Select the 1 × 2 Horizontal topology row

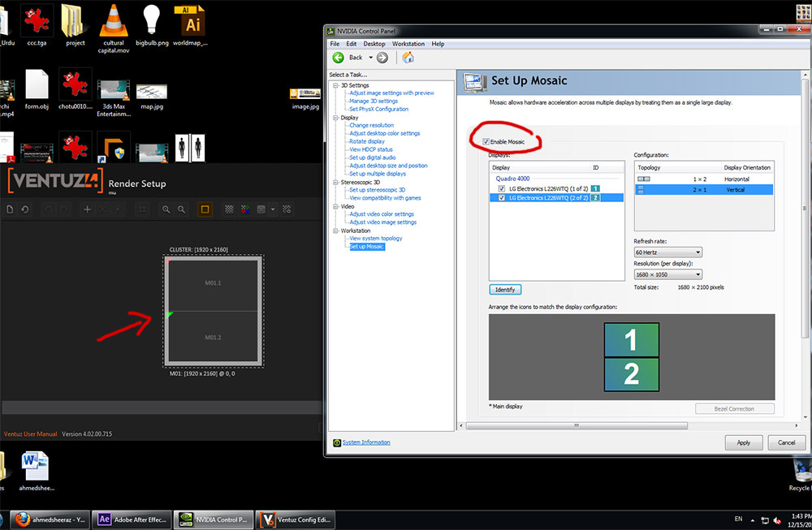pyautogui.click(x=703, y=179)
